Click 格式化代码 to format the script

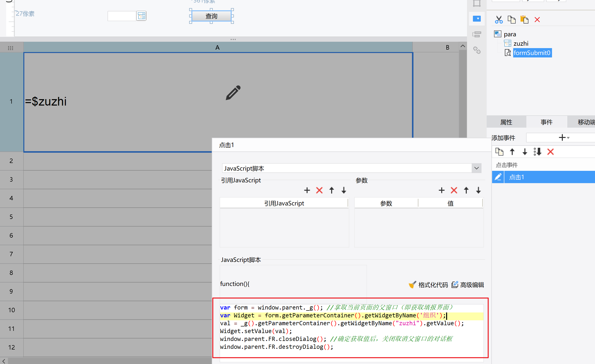click(428, 285)
